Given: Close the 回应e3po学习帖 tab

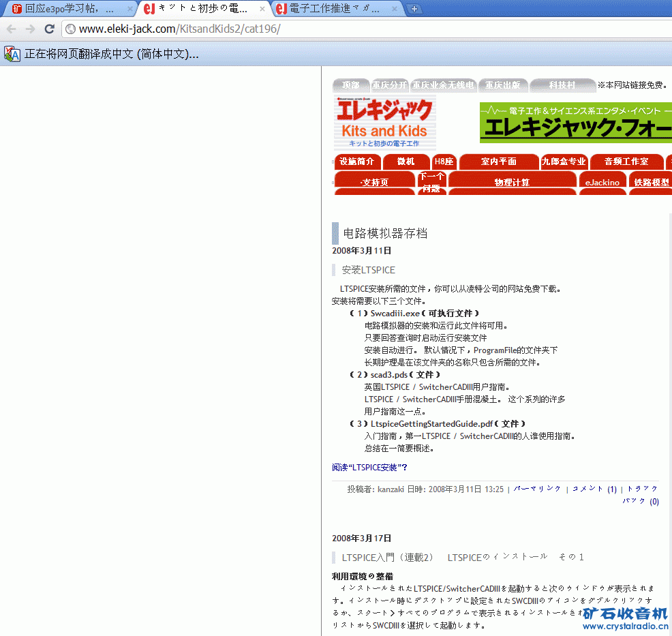Looking at the screenshot, I should click(130, 9).
